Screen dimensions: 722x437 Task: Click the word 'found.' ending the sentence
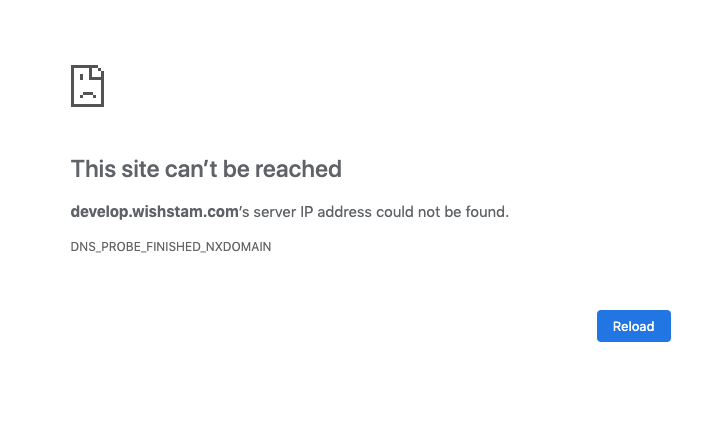click(x=487, y=212)
